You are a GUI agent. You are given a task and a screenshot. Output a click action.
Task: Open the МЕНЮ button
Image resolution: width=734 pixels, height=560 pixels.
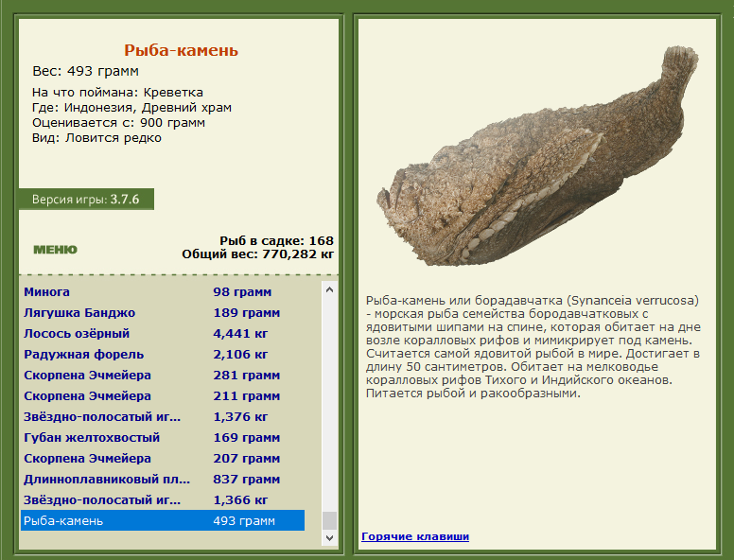coord(55,250)
